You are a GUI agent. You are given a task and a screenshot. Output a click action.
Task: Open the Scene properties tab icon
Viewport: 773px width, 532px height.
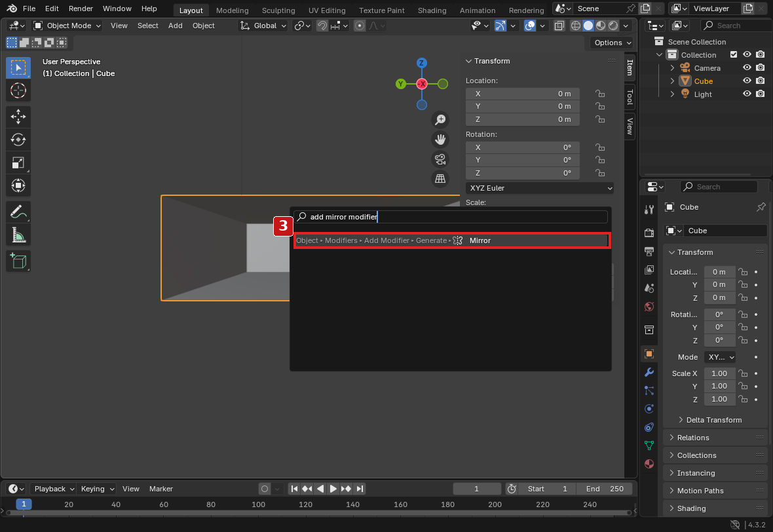point(649,288)
